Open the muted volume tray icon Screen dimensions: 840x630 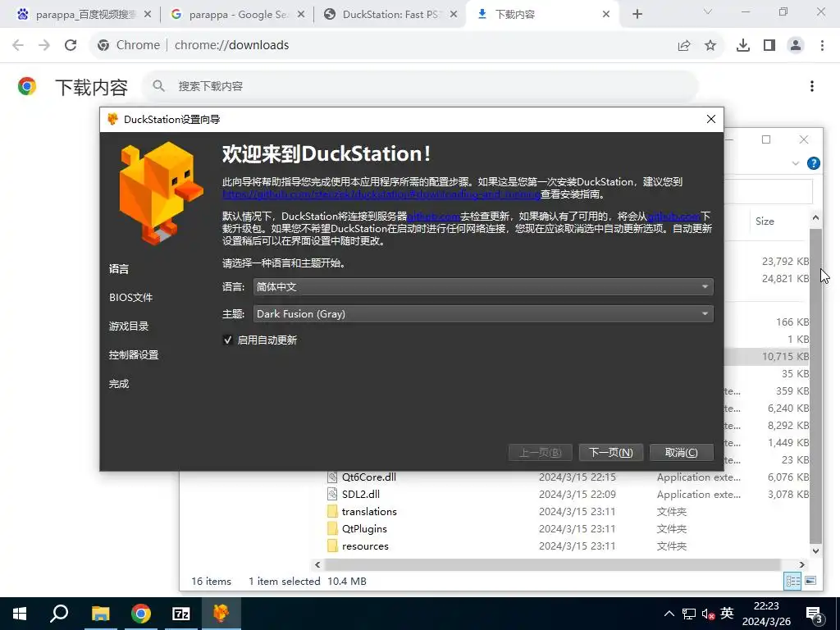pos(708,614)
